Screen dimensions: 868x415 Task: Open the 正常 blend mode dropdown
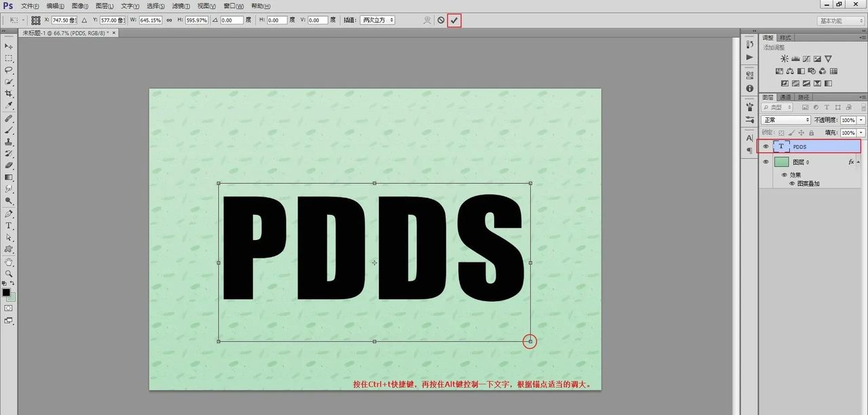(x=786, y=120)
